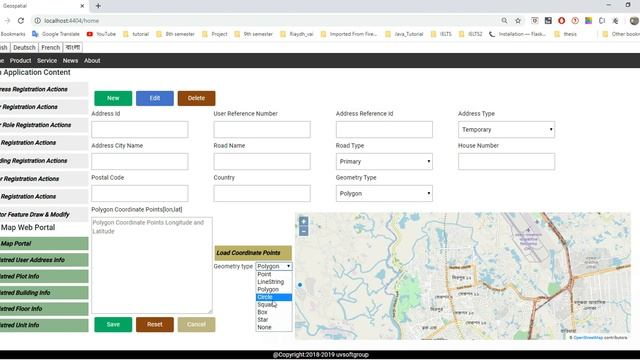This screenshot has width=640, height=360.
Task: Zoom out the map with minus button
Action: [x=303, y=231]
